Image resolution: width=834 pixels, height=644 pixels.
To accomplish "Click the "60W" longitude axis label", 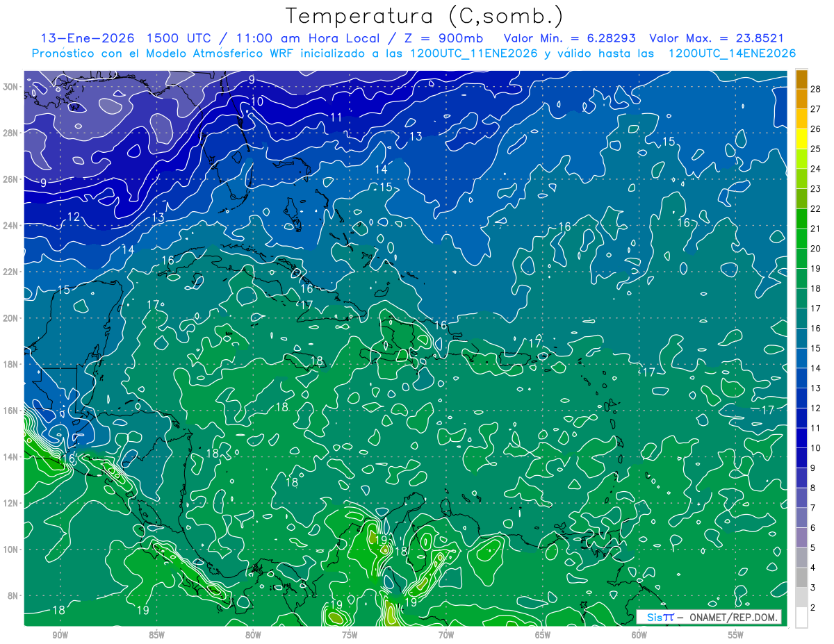I will click(x=639, y=635).
